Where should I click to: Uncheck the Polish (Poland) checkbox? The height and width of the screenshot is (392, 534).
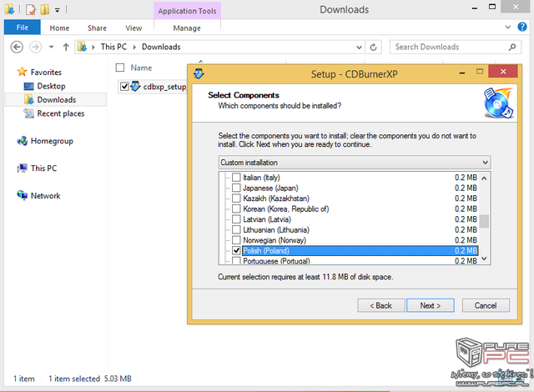[236, 250]
